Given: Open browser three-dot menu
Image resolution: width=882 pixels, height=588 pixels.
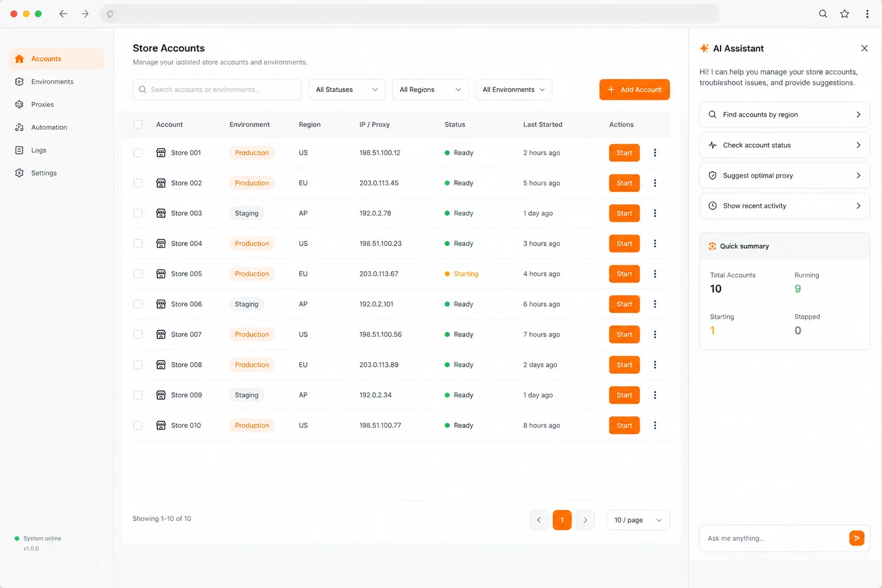Looking at the screenshot, I should click(867, 14).
